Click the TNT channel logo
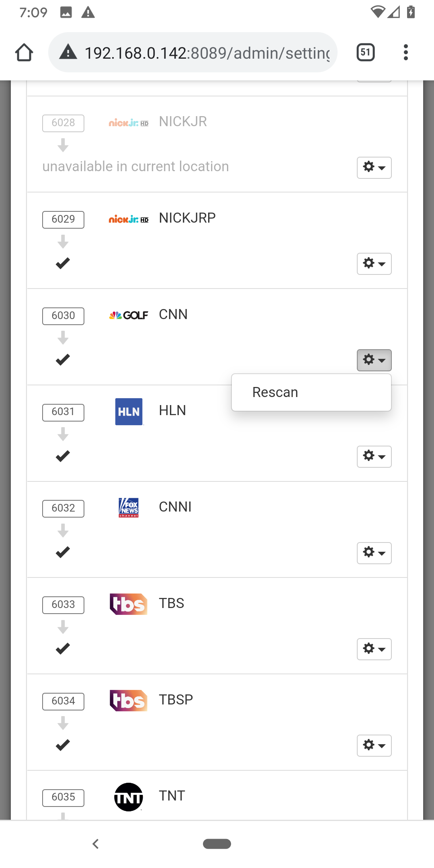 pos(129,797)
